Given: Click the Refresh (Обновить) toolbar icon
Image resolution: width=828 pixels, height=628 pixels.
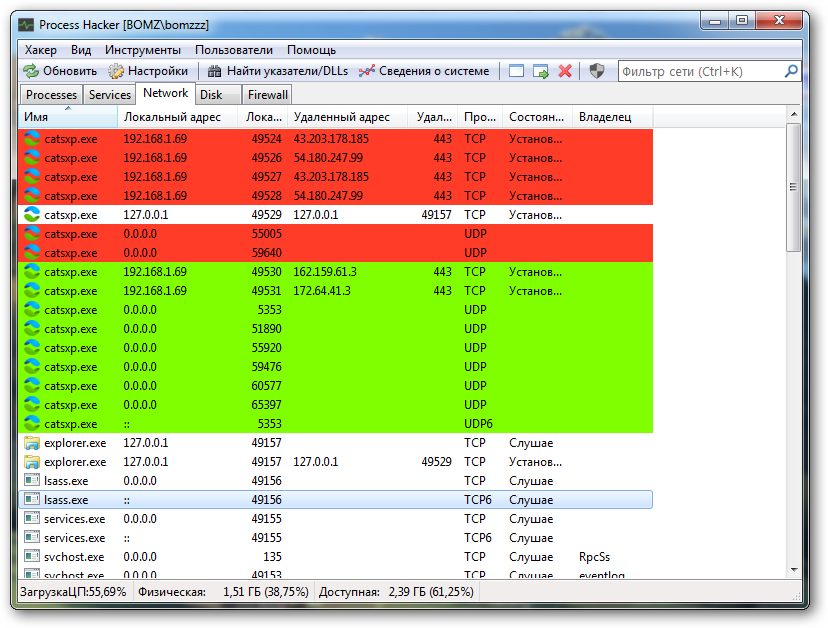Looking at the screenshot, I should point(31,71).
